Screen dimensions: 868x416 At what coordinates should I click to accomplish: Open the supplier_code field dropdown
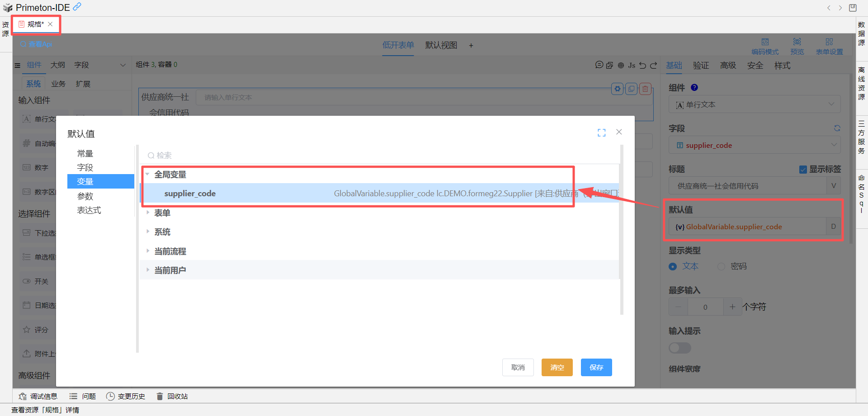point(755,145)
